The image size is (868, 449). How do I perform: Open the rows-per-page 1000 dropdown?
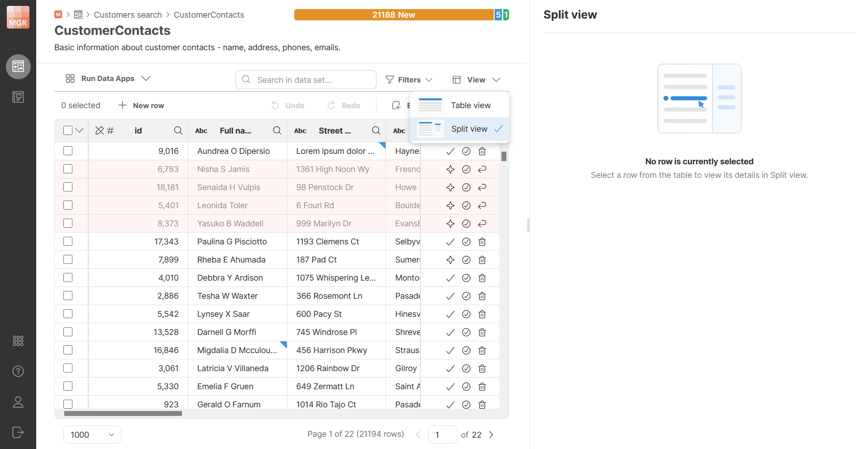[92, 435]
